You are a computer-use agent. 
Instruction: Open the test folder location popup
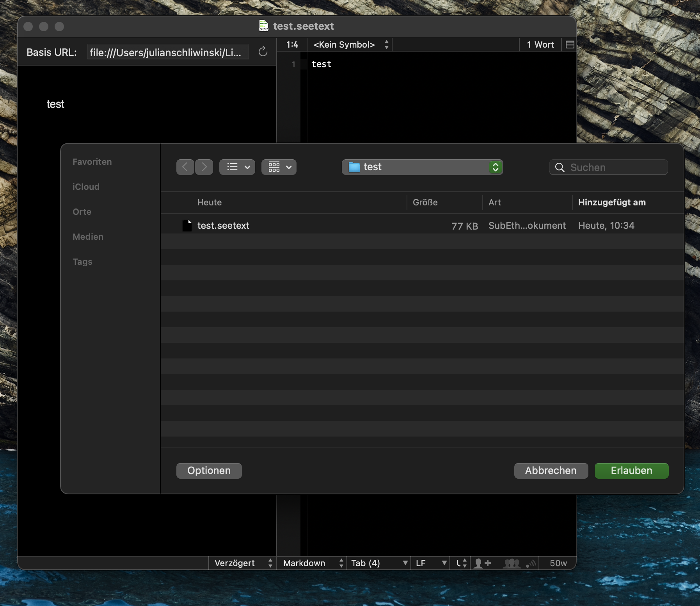[x=422, y=167]
